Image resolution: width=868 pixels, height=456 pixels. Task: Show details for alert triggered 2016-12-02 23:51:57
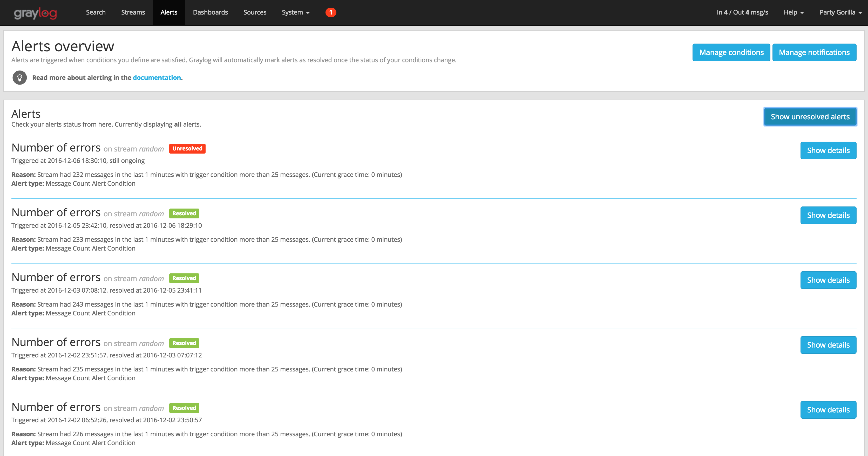828,345
